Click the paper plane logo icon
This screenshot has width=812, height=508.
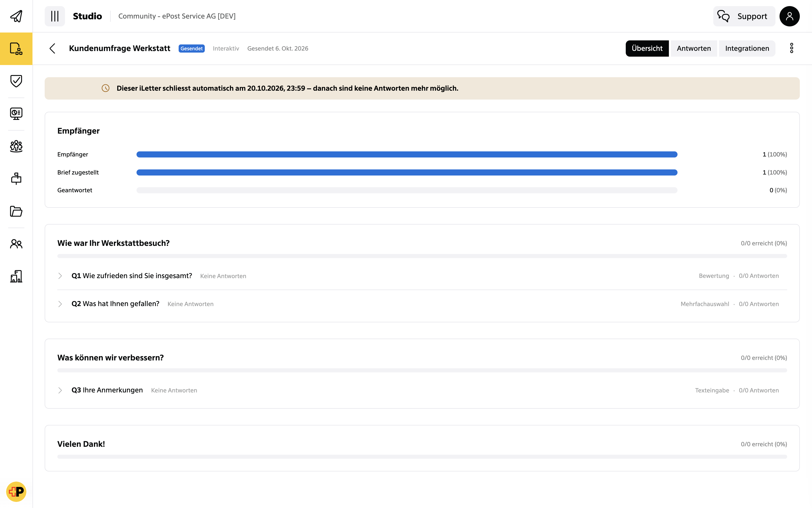pos(16,16)
